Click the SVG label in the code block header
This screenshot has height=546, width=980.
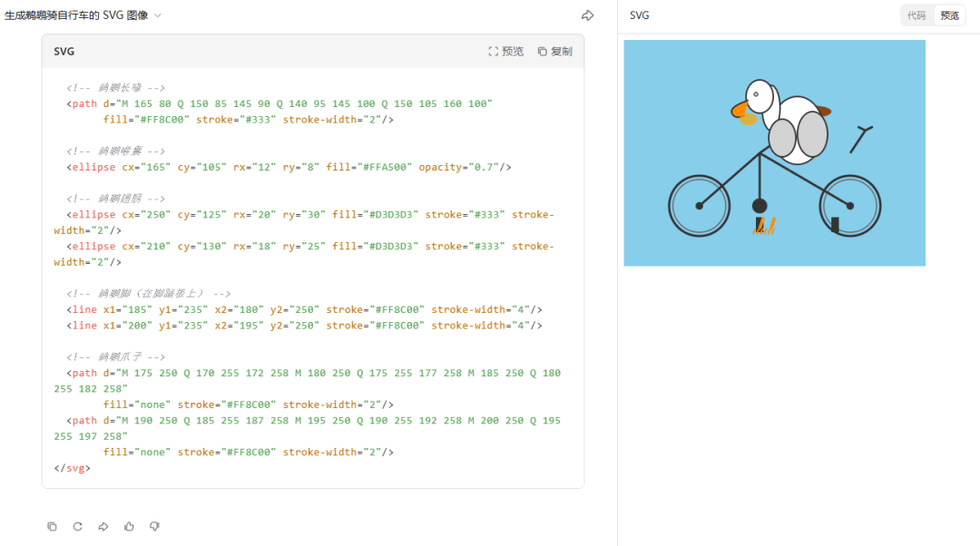click(64, 51)
